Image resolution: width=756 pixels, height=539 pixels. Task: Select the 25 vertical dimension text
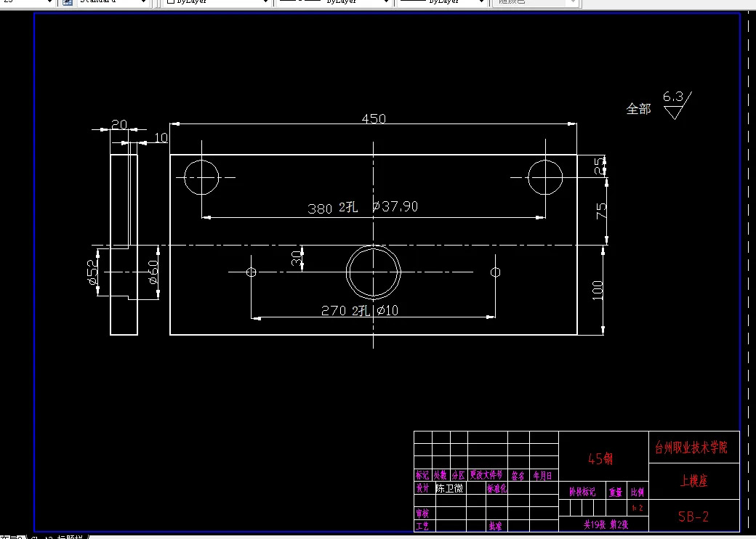click(599, 166)
